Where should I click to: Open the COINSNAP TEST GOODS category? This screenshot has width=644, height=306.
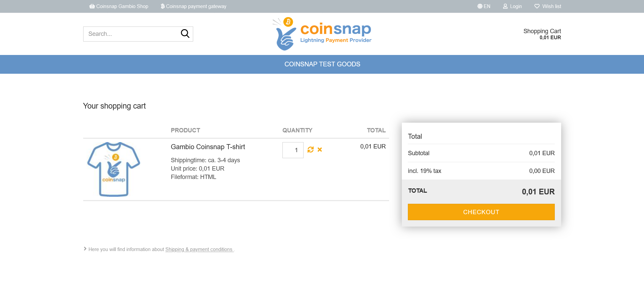(x=322, y=64)
